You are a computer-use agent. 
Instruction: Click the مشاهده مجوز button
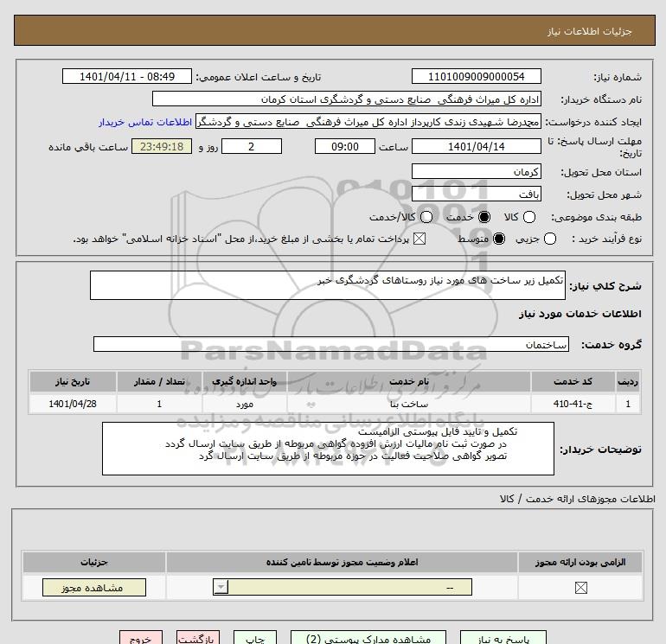click(x=94, y=588)
